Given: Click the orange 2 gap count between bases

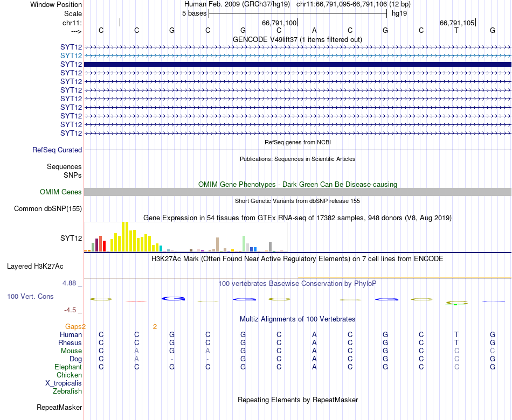Looking at the screenshot, I should (155, 327).
